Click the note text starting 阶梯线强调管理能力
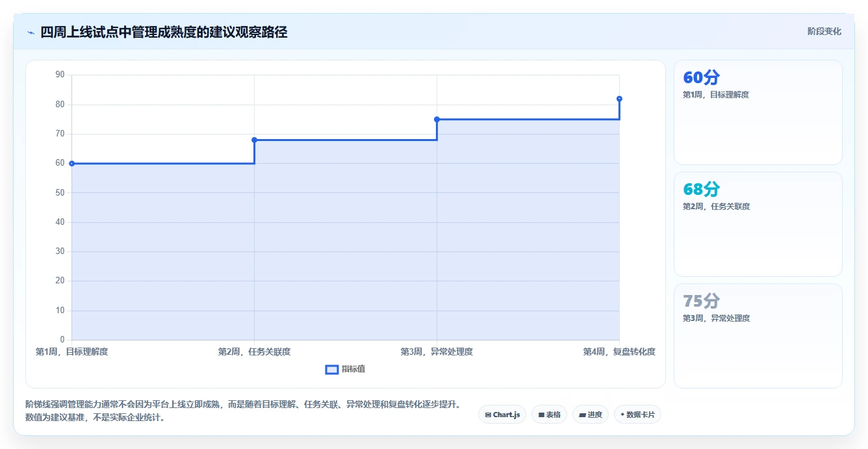The width and height of the screenshot is (868, 449). [x=243, y=404]
